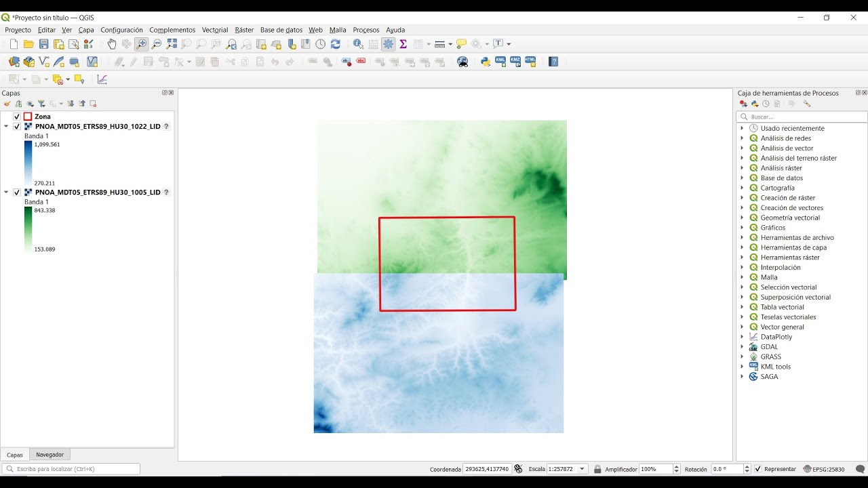Click the Amplificador stepper up arrow
Image resolution: width=868 pixels, height=488 pixels.
point(677,467)
